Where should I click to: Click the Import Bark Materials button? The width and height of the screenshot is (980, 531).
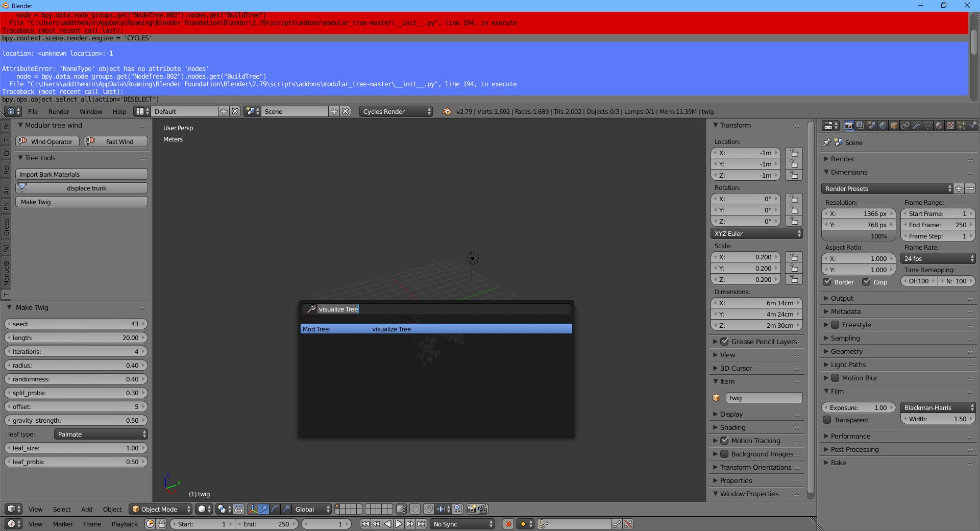(82, 174)
